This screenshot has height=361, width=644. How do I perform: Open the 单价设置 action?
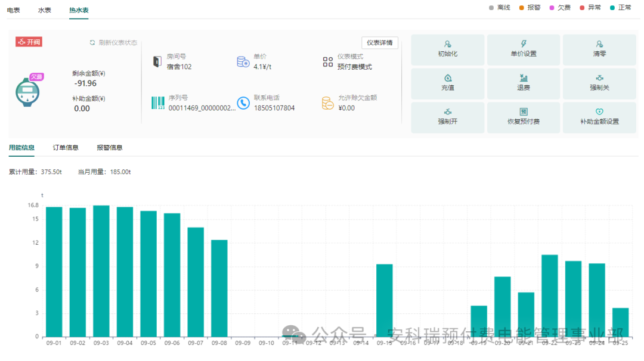[x=524, y=49]
